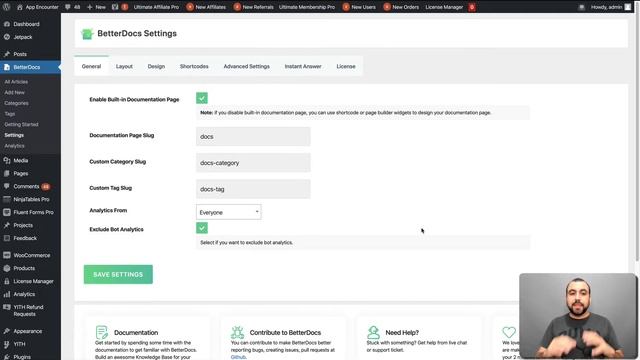Click the NinjaTables Pro icon in the sidebar

tap(7, 199)
